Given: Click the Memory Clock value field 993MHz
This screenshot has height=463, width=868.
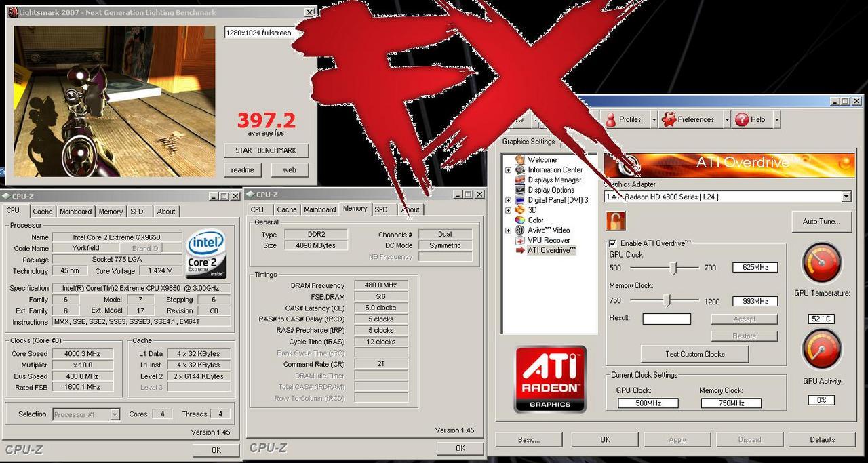Looking at the screenshot, I should [755, 301].
